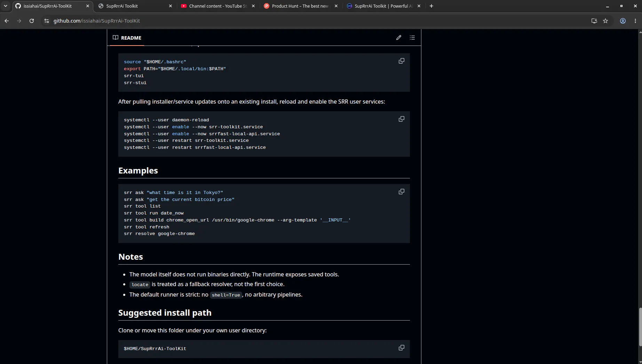Expand the tab search dropdown
Viewport: 642px width, 364px height.
6,6
